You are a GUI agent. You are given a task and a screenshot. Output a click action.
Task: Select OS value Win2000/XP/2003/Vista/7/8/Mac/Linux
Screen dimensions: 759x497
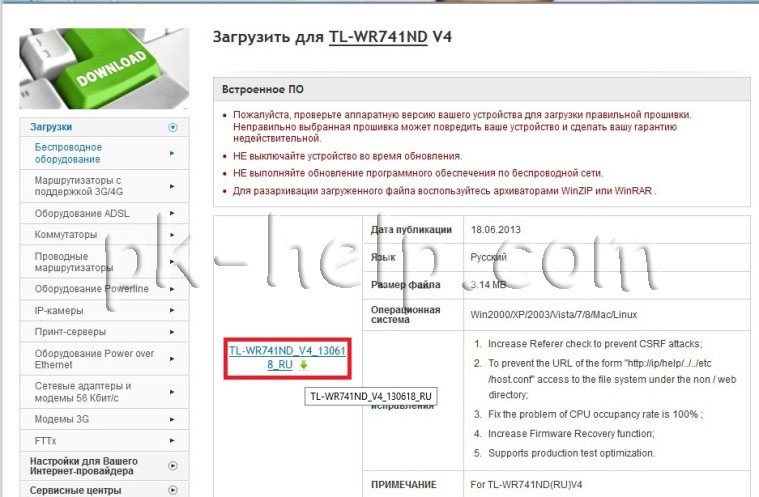pyautogui.click(x=553, y=315)
